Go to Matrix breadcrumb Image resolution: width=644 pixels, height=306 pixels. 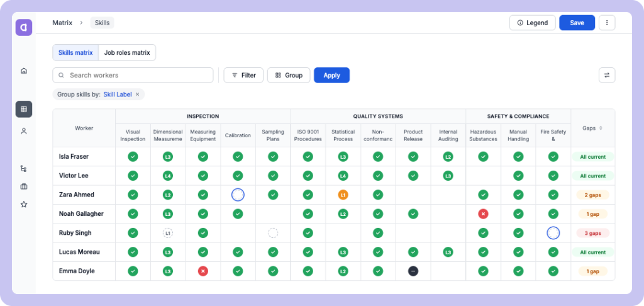[x=62, y=23]
